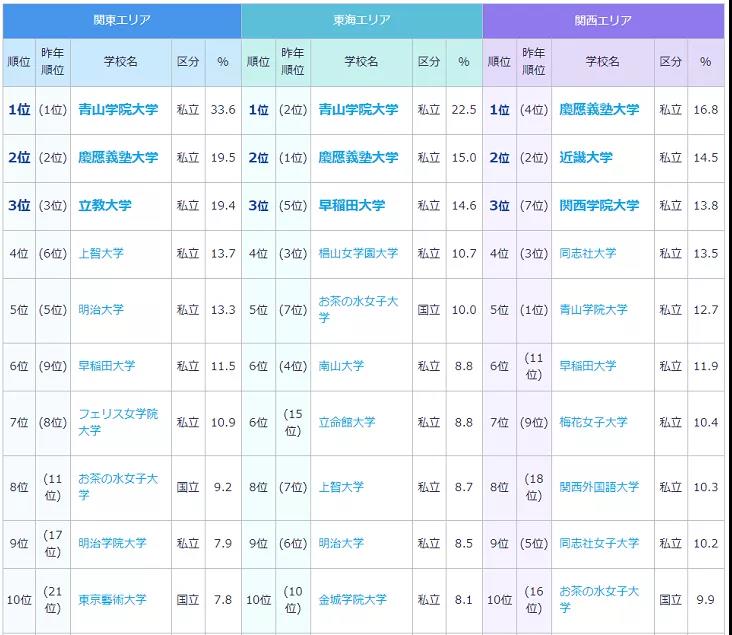This screenshot has height=635, width=732.
Task: Click the 同志社大学 link ranked 4位
Action: tap(588, 254)
